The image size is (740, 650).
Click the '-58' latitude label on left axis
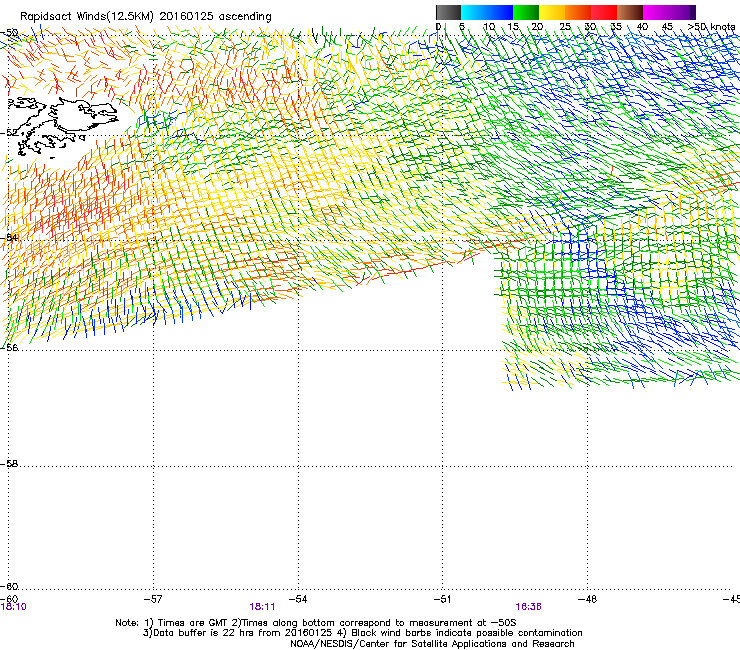point(9,464)
